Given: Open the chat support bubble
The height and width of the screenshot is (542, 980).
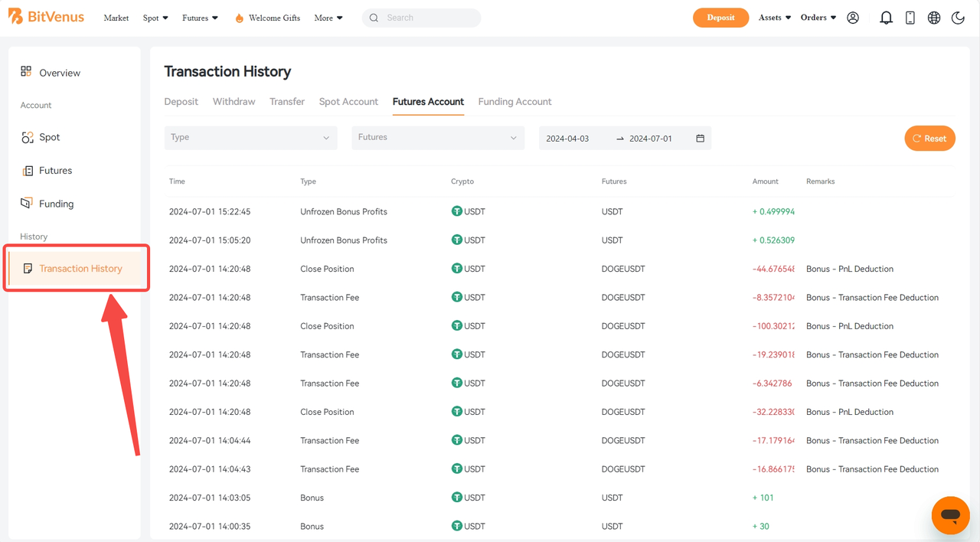Looking at the screenshot, I should coord(951,515).
